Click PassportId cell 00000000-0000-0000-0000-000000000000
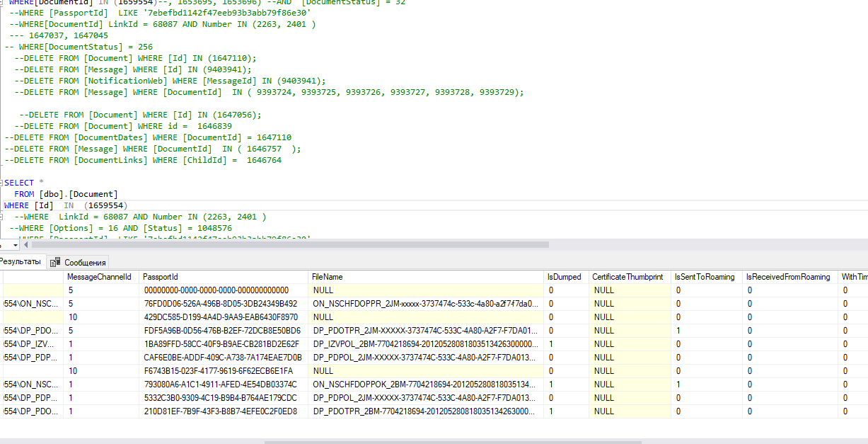 224,290
